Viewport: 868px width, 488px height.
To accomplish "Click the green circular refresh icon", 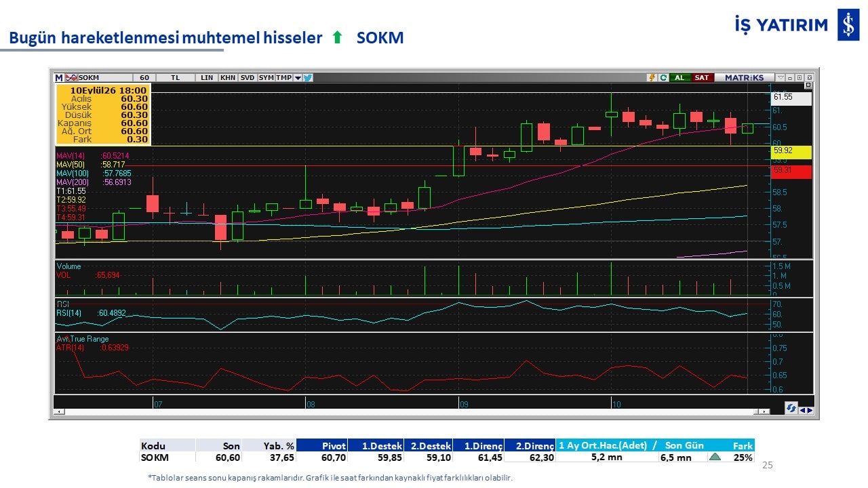I will point(663,78).
